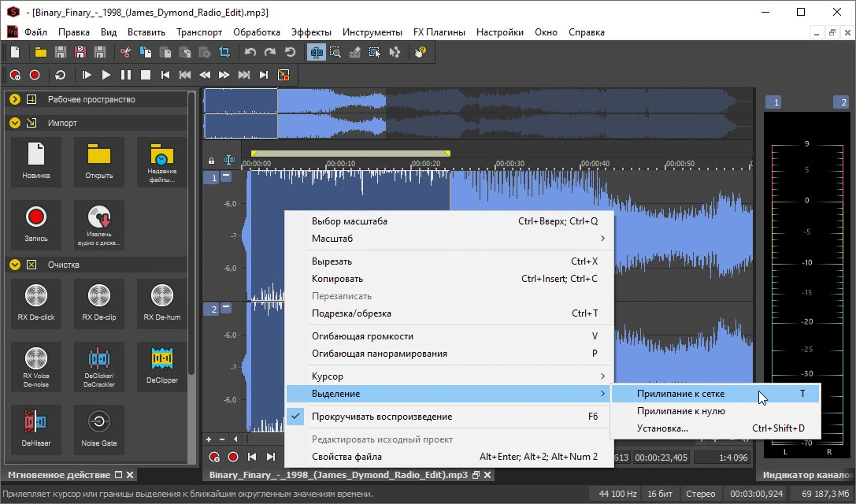Toggle Огибающая панорамирования envelope
The width and height of the screenshot is (856, 504).
pos(450,354)
